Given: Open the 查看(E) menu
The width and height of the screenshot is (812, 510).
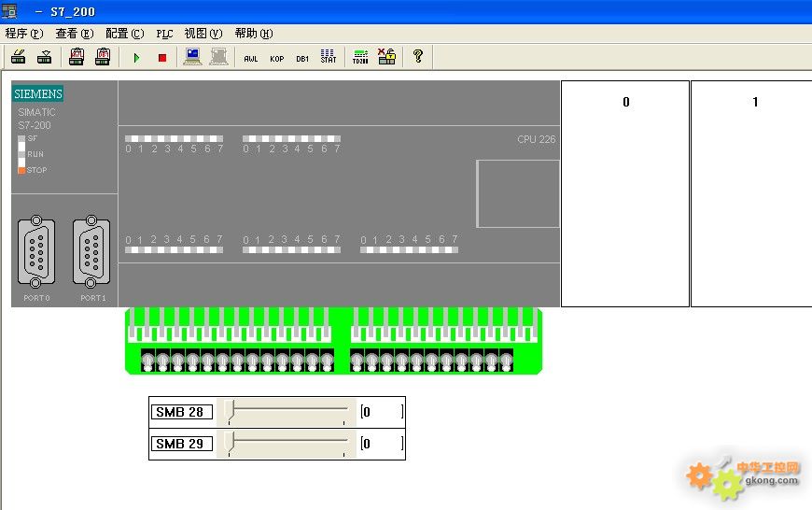Looking at the screenshot, I should (75, 34).
